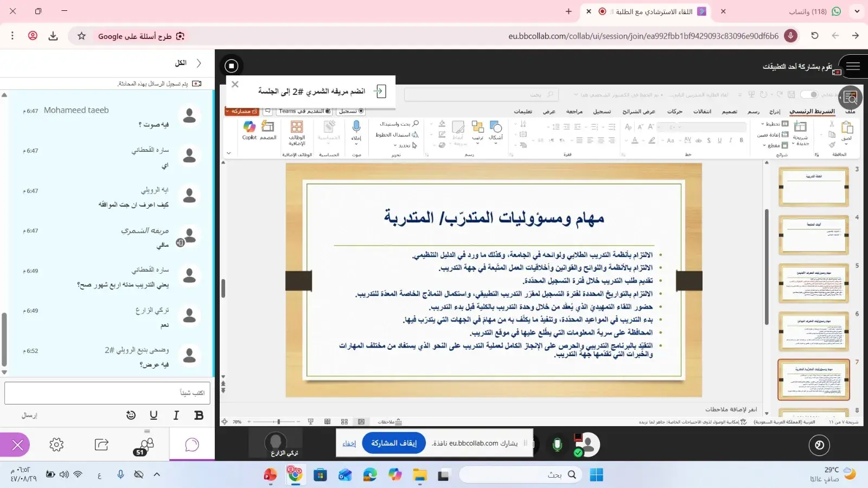Click the 'إخفاء' hide link
The image size is (868, 488).
(349, 444)
